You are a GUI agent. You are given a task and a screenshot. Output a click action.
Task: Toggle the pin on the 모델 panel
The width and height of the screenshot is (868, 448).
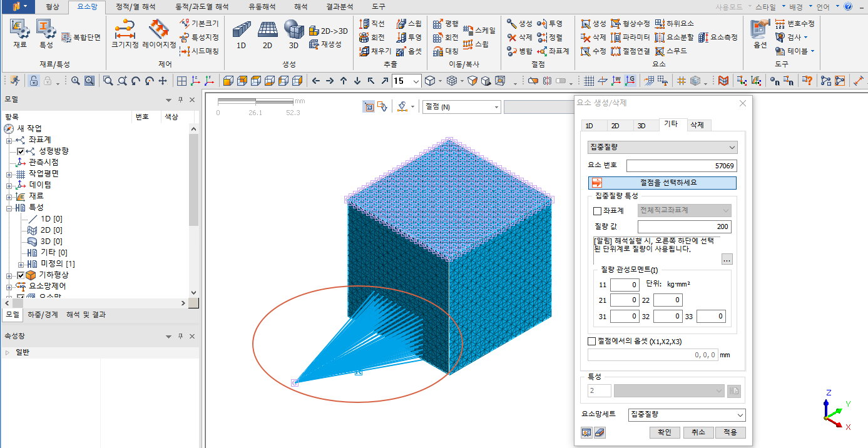click(180, 100)
